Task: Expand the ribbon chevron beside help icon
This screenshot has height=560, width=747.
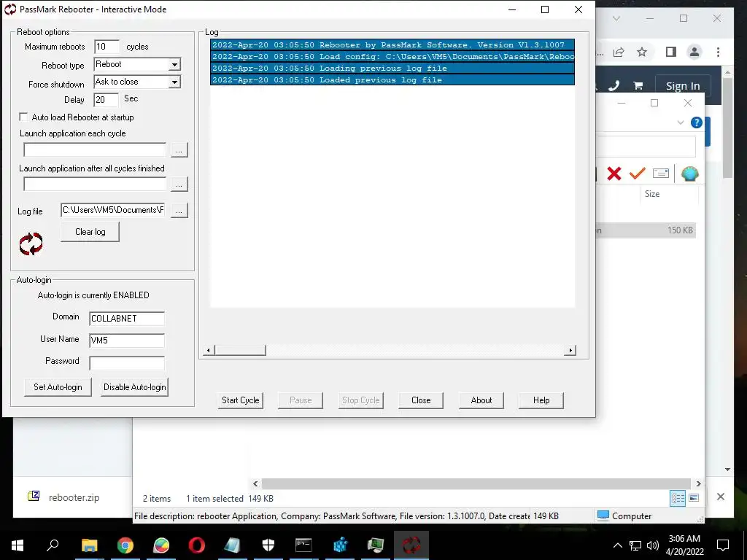Action: 681,122
